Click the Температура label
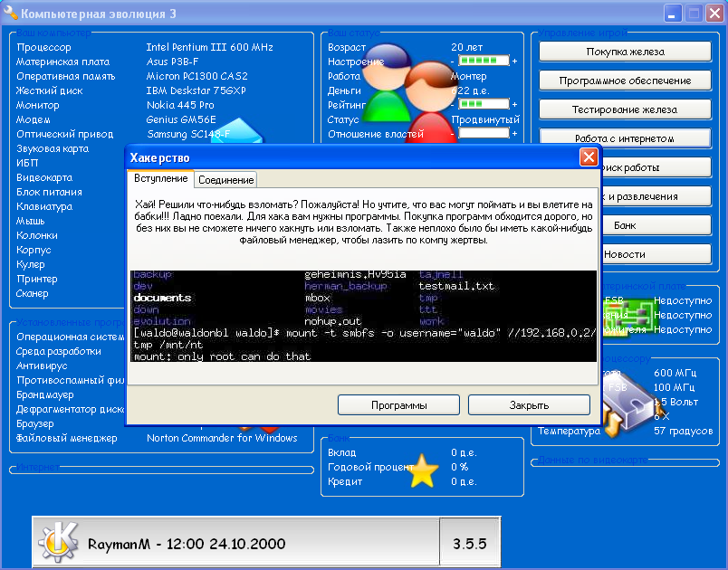Image resolution: width=728 pixels, height=570 pixels. coord(569,431)
